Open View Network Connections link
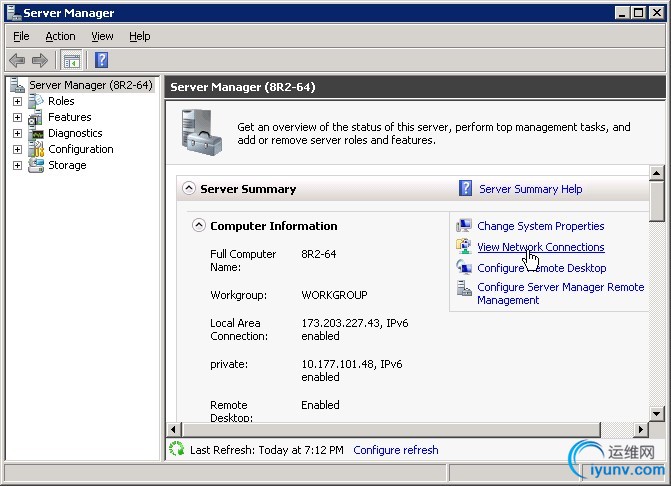The width and height of the screenshot is (671, 486). [540, 247]
